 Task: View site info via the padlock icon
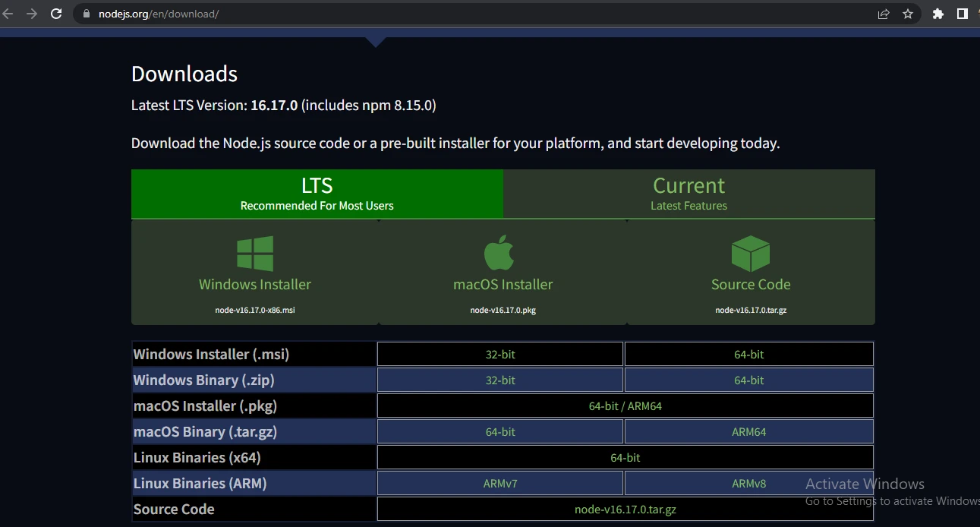coord(85,14)
